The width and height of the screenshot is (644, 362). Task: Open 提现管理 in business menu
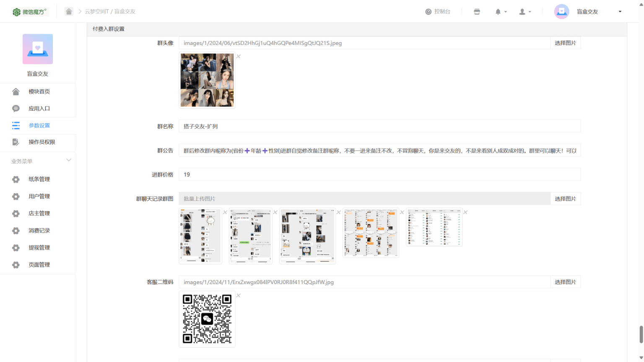tap(39, 248)
